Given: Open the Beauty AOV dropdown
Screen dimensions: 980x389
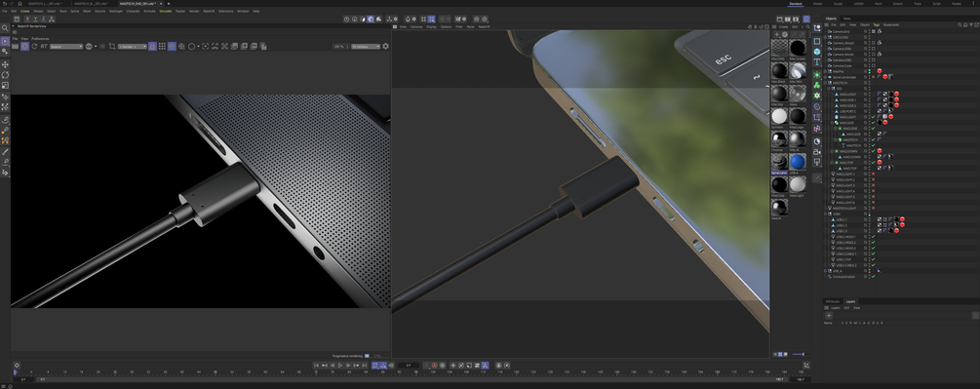Looking at the screenshot, I should tap(66, 46).
